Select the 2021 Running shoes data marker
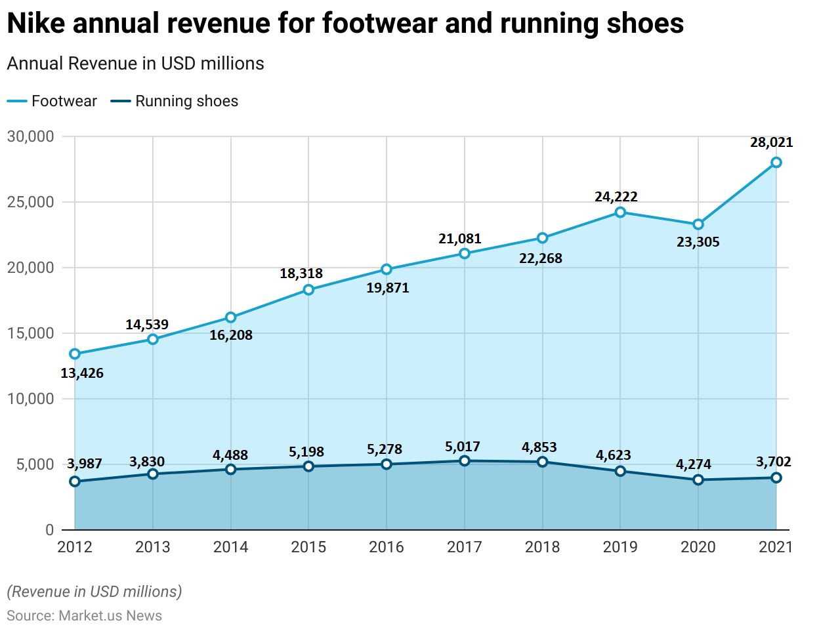The width and height of the screenshot is (840, 631). tap(776, 478)
